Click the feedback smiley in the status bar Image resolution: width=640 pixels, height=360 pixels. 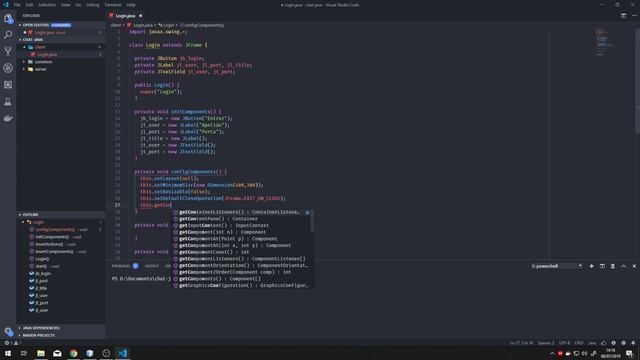click(x=623, y=343)
